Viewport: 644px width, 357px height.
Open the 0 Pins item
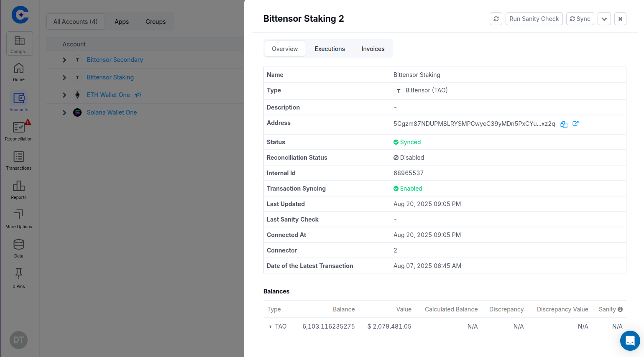pyautogui.click(x=19, y=278)
